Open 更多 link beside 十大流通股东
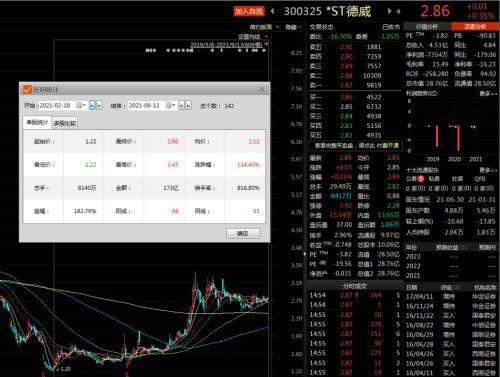 tap(488, 170)
